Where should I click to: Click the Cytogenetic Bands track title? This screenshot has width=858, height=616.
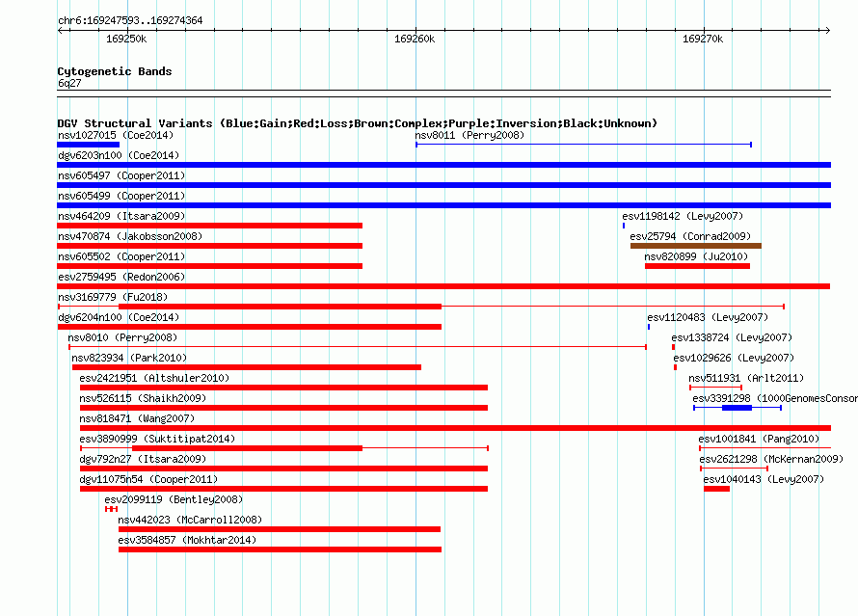pyautogui.click(x=115, y=71)
